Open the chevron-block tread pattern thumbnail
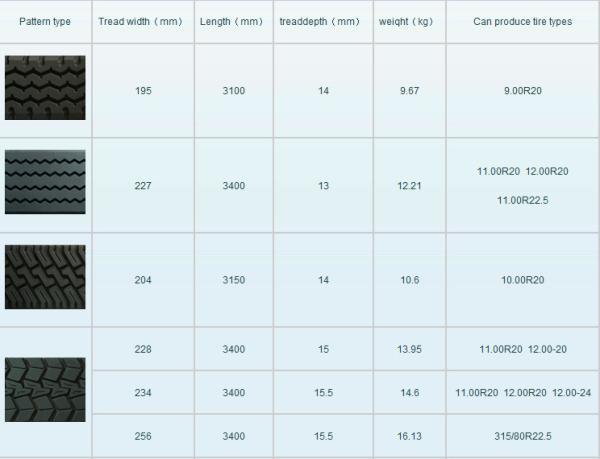 pos(45,88)
